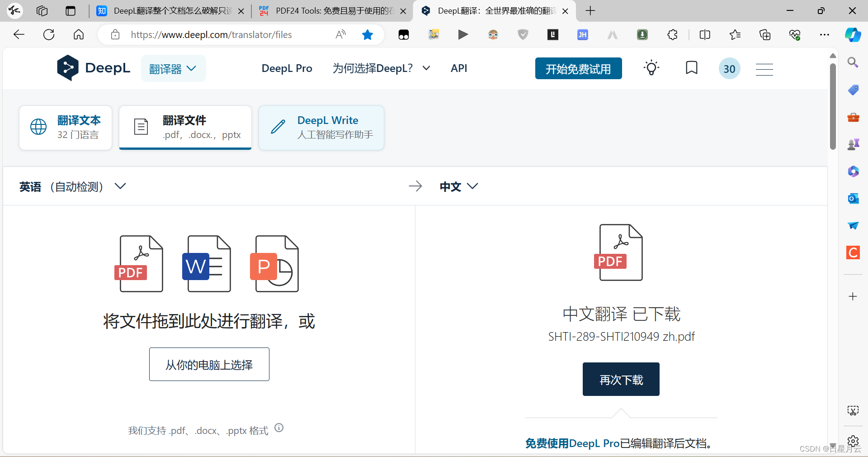This screenshot has height=457, width=868.
Task: Go to browser home page
Action: coord(79,34)
